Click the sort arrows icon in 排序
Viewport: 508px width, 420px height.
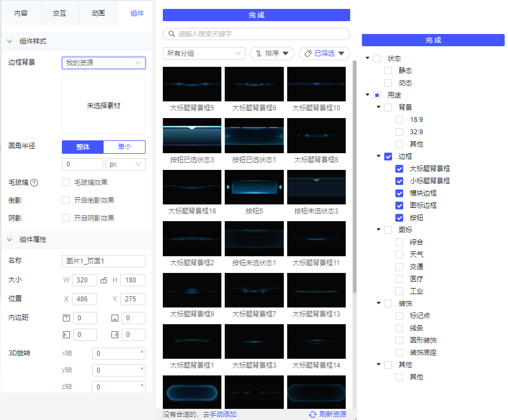coord(259,53)
